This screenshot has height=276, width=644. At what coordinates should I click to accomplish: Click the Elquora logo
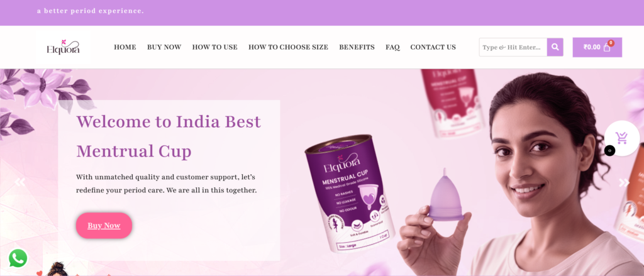click(x=64, y=47)
